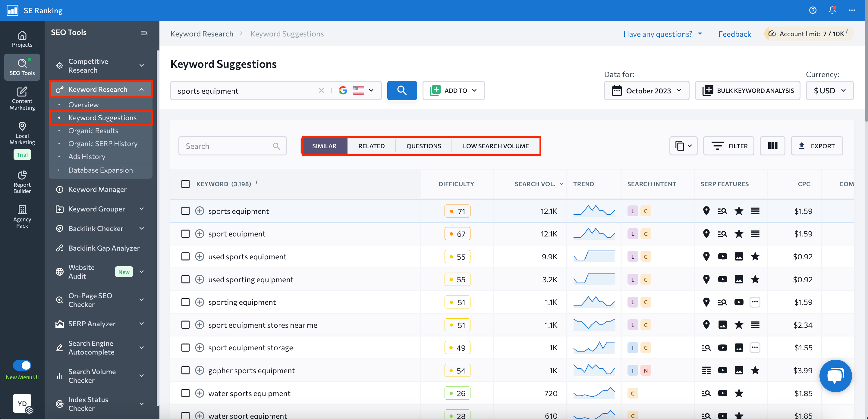Toggle the checkbox for sports equipment row
Viewport: 868px width, 419px height.
click(x=185, y=211)
